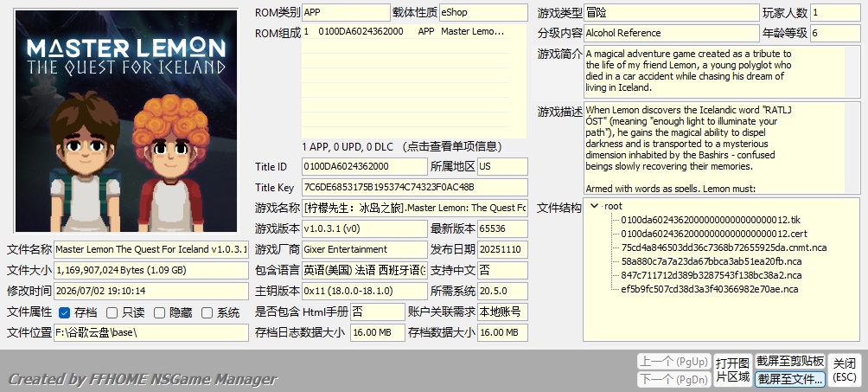Click the 账户关联需求 field 本地账号
This screenshot has height=392, width=868.
tap(502, 312)
